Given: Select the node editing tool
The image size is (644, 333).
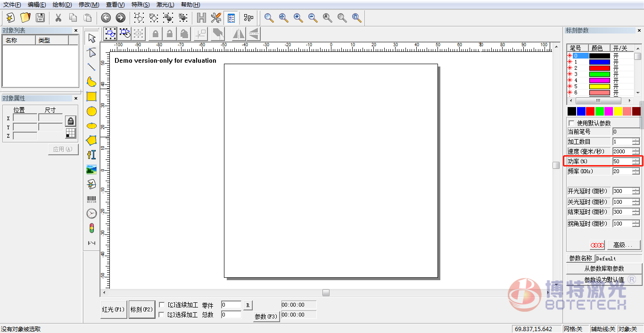Looking at the screenshot, I should (92, 52).
